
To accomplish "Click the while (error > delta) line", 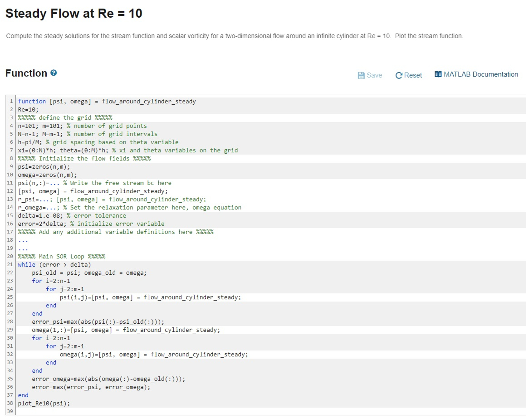I will pos(54,265).
